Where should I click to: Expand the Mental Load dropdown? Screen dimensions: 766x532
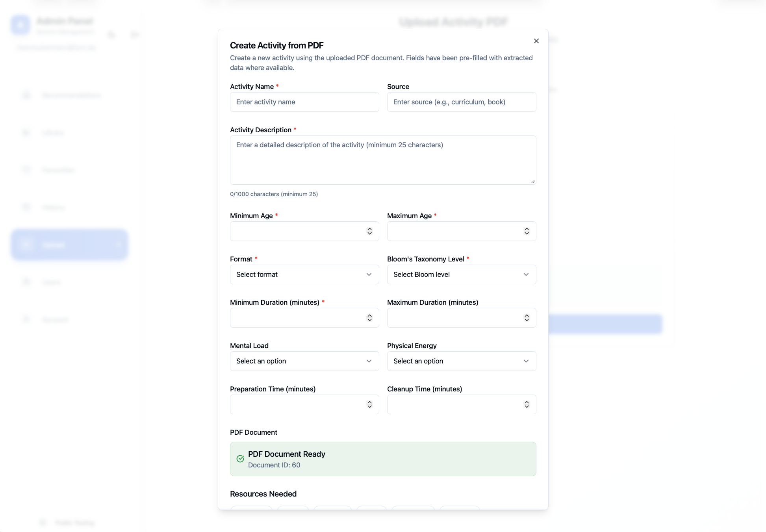point(304,361)
